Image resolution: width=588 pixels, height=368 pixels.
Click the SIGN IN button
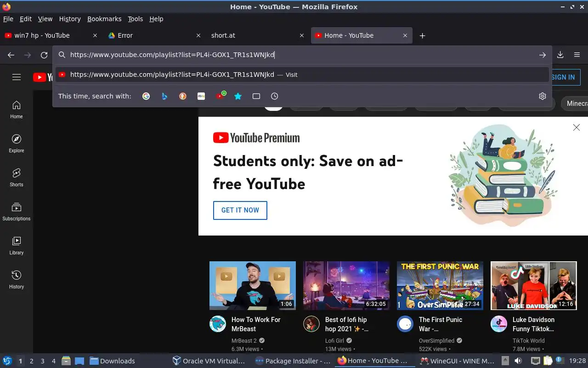563,77
